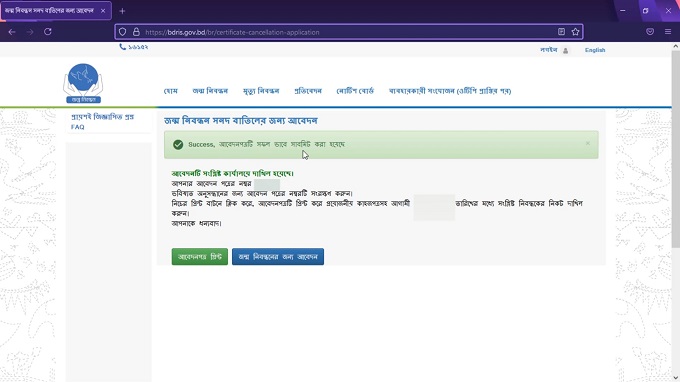Image resolution: width=680 pixels, height=382 pixels.
Task: Go back using browser back arrow
Action: [12, 32]
